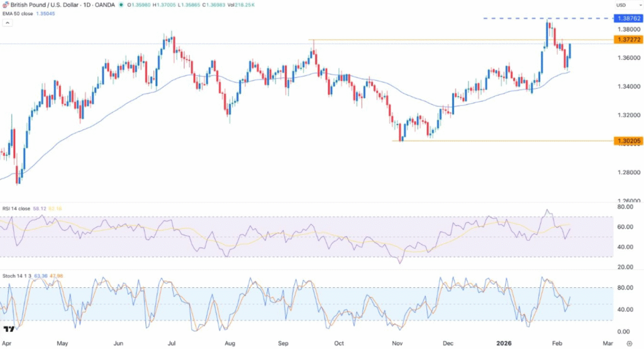Click the orange 1.37272 price label
Image resolution: width=644 pixels, height=349 pixels.
(x=629, y=40)
